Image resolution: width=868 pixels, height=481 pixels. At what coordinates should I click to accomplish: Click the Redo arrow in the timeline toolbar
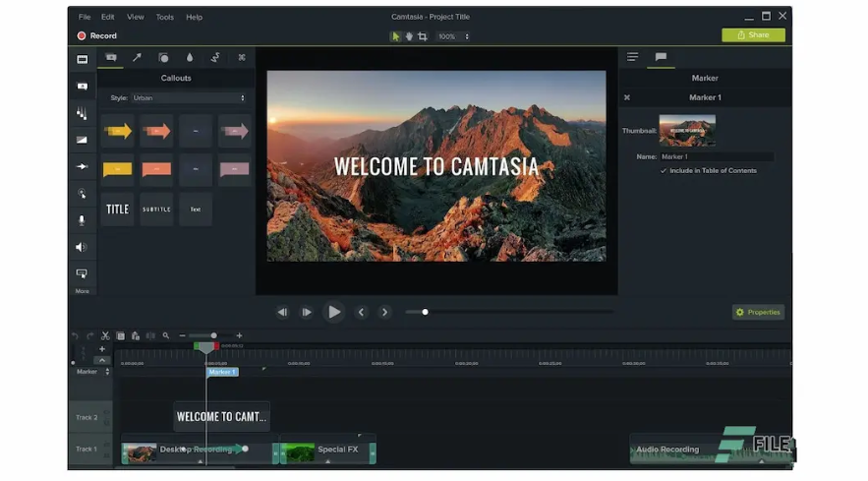coord(89,335)
